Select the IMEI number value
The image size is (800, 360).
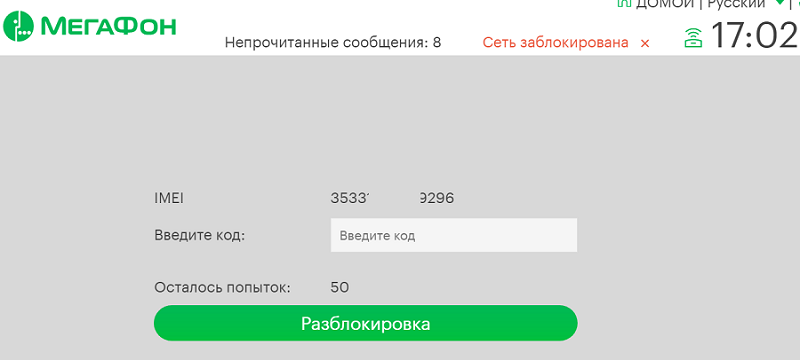[392, 198]
